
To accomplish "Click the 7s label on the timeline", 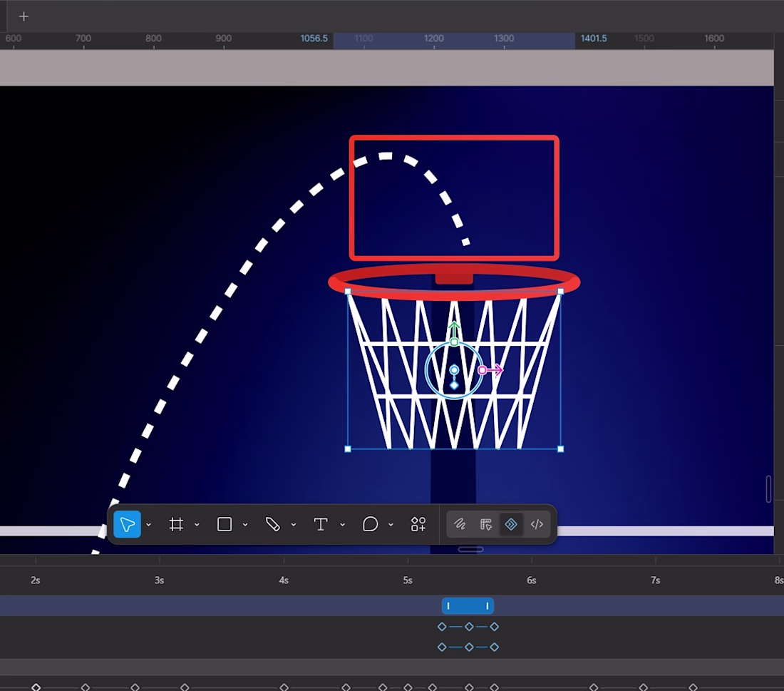I will [x=656, y=580].
